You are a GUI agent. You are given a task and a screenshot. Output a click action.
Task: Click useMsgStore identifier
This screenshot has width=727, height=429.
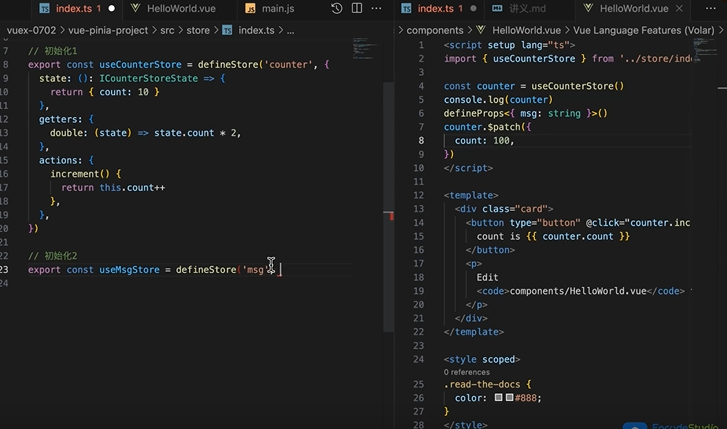tap(129, 269)
